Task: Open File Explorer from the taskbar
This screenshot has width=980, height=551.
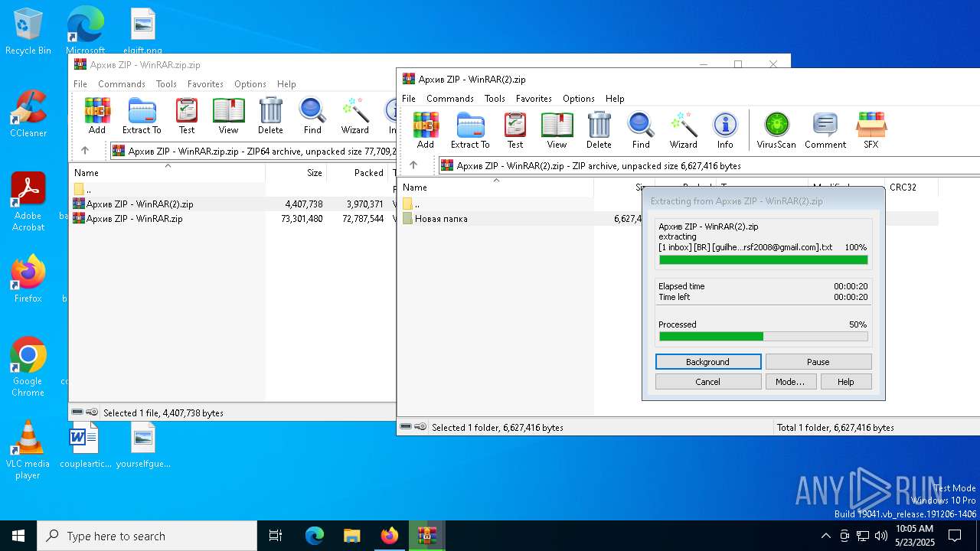Action: (351, 536)
